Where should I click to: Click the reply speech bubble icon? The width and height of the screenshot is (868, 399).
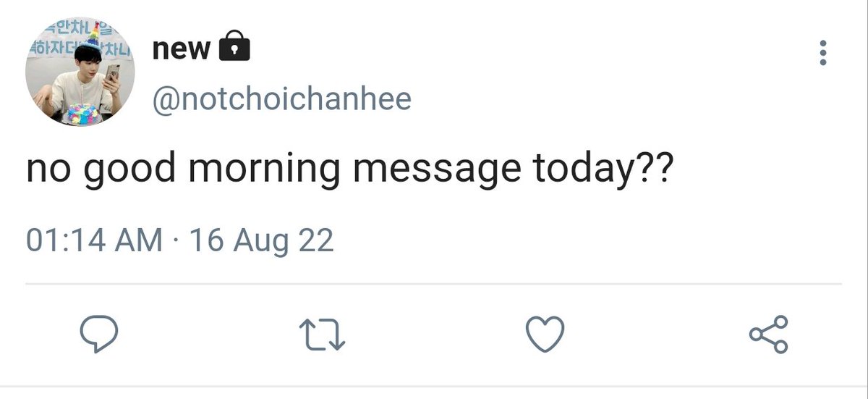point(98,335)
